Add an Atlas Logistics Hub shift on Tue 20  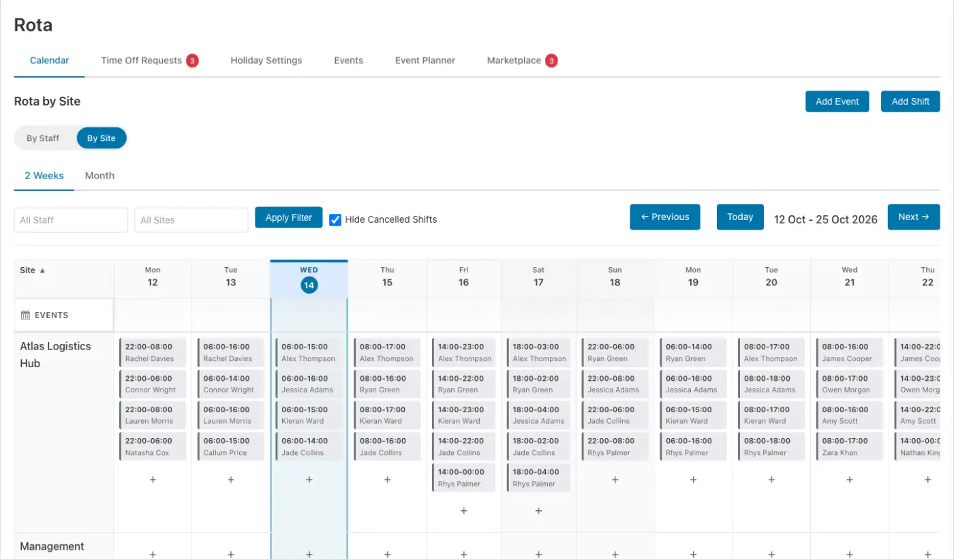pos(771,480)
